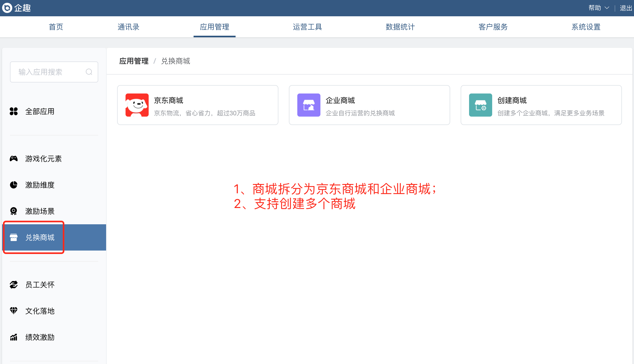Click the 企趣 logo icon
Viewport: 634px width, 364px height.
7,8
